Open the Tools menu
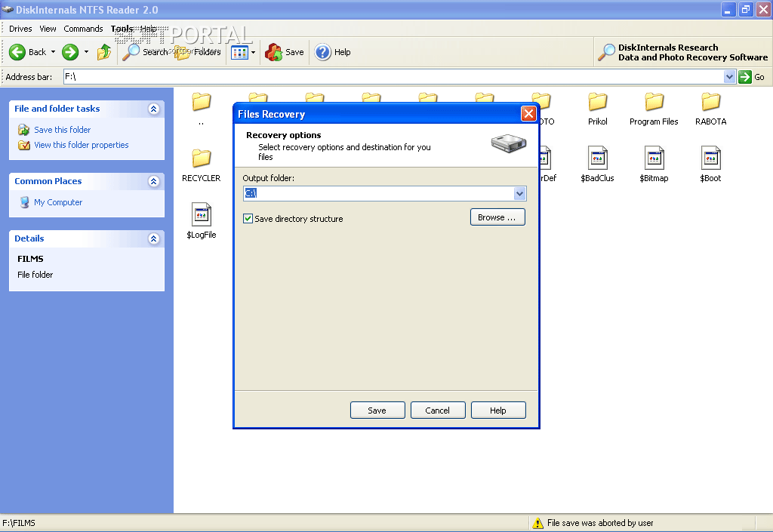The image size is (773, 532). (x=122, y=29)
